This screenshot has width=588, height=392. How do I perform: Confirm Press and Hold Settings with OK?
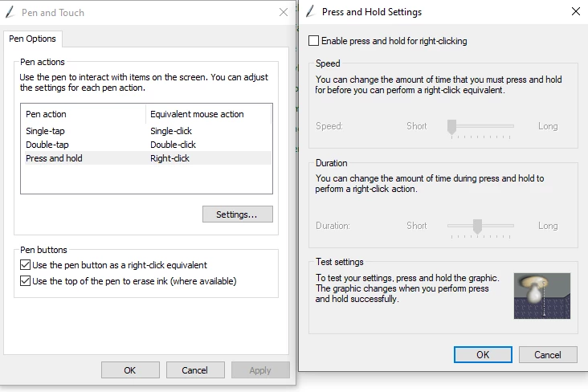click(483, 354)
